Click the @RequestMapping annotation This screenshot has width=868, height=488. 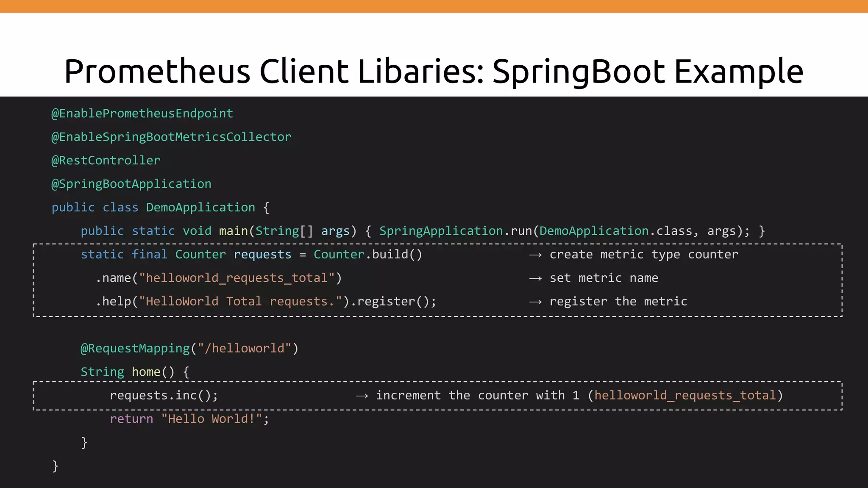pyautogui.click(x=136, y=349)
